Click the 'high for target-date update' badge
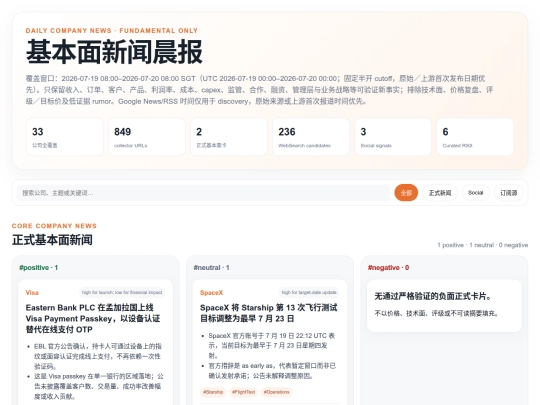 (309, 292)
